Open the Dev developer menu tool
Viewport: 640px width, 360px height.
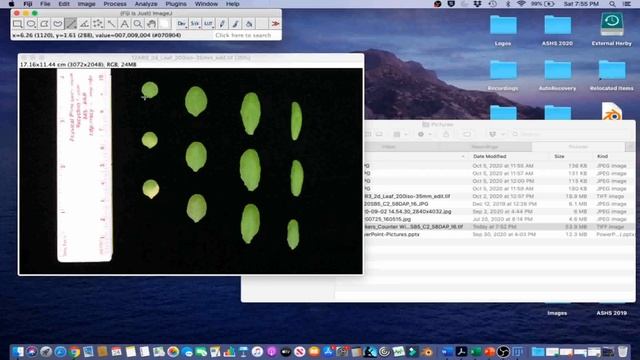[182, 24]
